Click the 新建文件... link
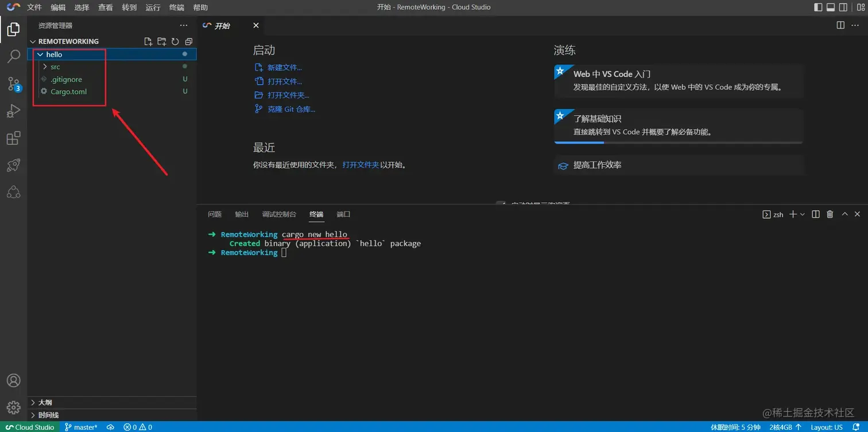 click(284, 68)
